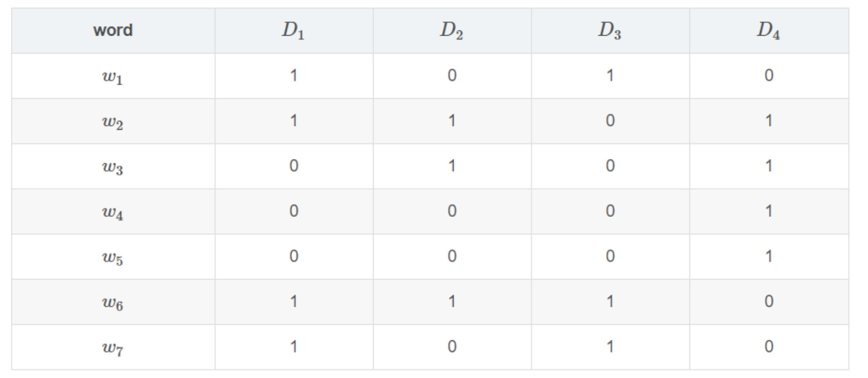Click the D2 value in row w3
Screen dimensions: 868x378
point(452,166)
